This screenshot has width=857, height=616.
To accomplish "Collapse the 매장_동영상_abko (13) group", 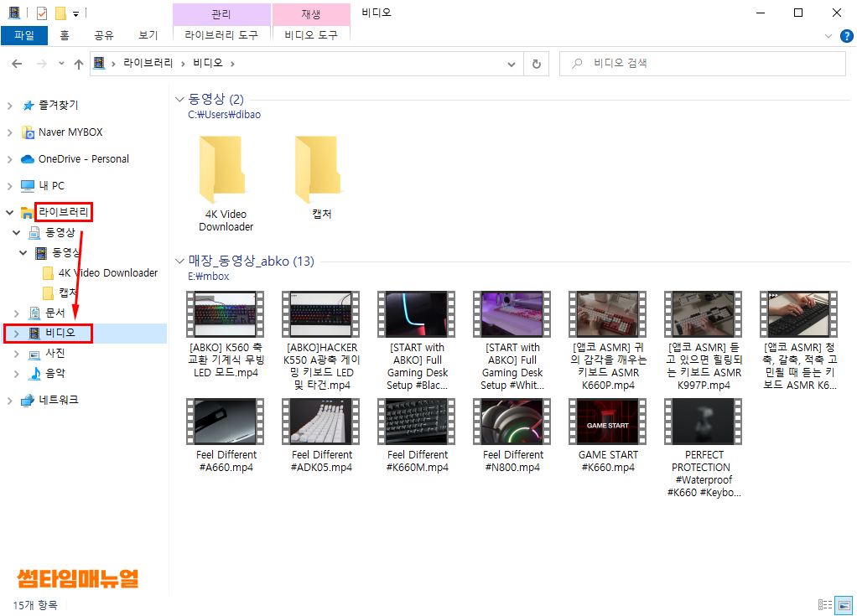I will (x=179, y=261).
